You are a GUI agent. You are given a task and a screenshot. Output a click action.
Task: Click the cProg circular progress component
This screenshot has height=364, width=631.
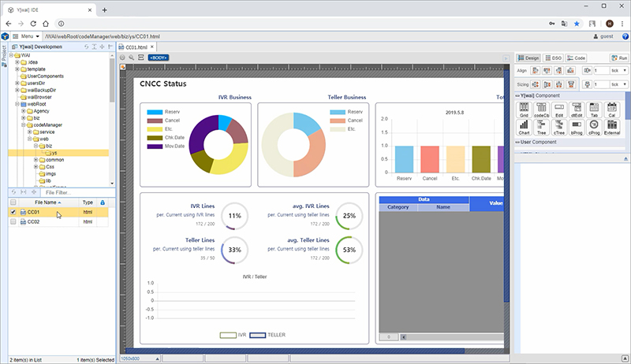pyautogui.click(x=594, y=126)
